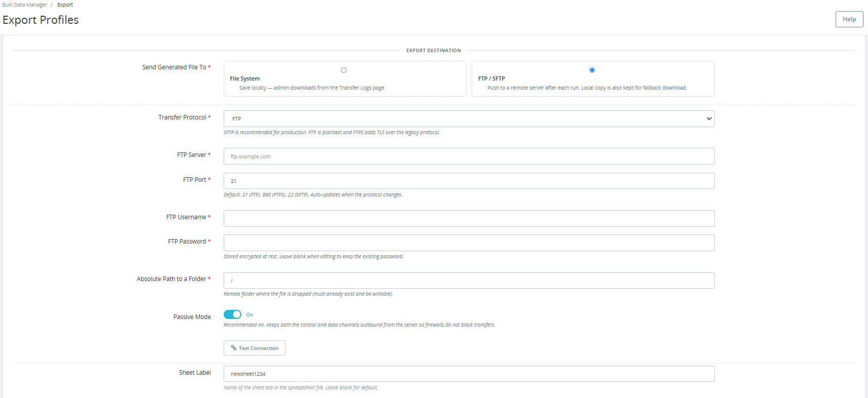The height and width of the screenshot is (398, 868).
Task: Click the Export Profiles page heading
Action: [40, 20]
